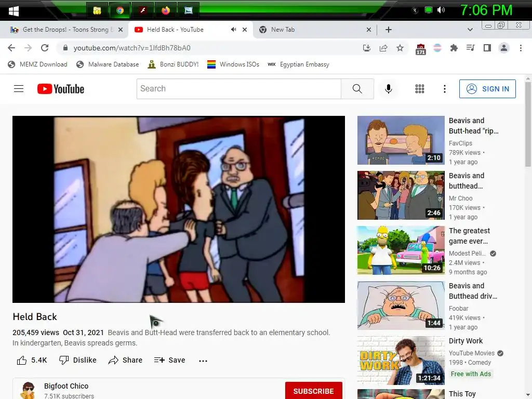Expand the tab search chevron
Image resolution: width=532 pixels, height=399 pixels.
click(x=470, y=30)
